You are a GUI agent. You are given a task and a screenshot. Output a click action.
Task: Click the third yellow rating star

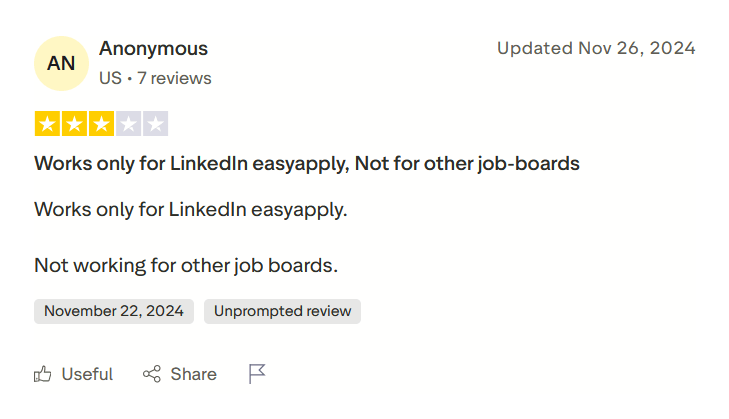101,124
